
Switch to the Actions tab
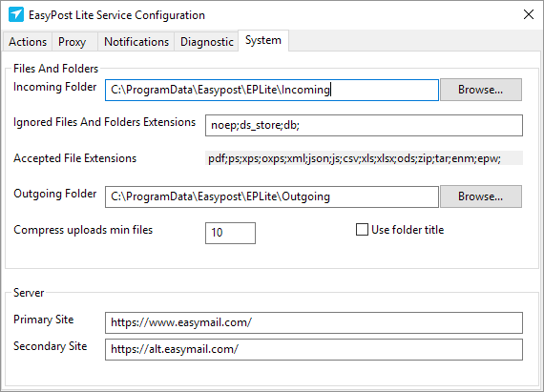tap(28, 42)
